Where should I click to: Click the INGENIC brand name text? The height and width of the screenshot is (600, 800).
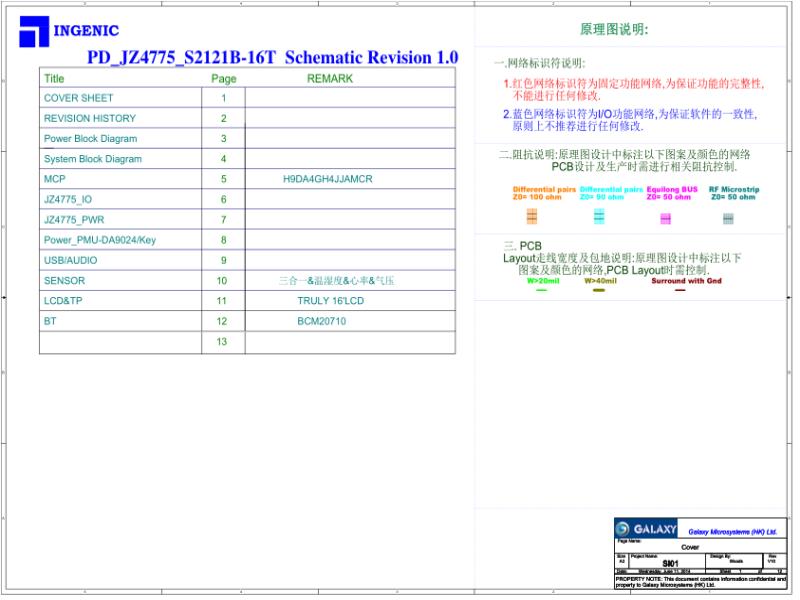click(x=86, y=31)
